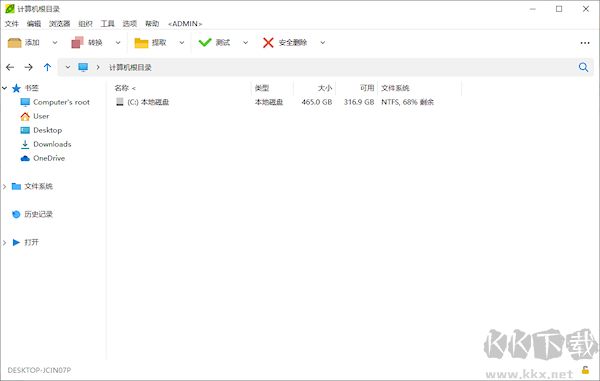The image size is (600, 381).
Task: Expand the 文件系统 tree node
Action: pyautogui.click(x=4, y=186)
